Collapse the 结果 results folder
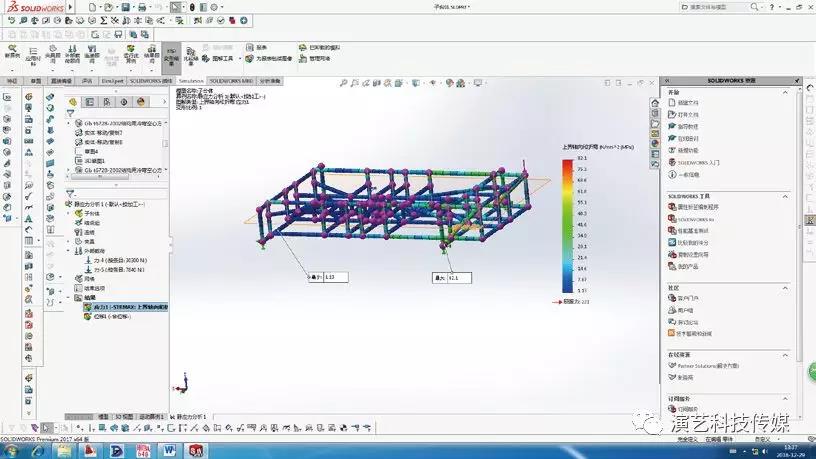 (x=68, y=298)
